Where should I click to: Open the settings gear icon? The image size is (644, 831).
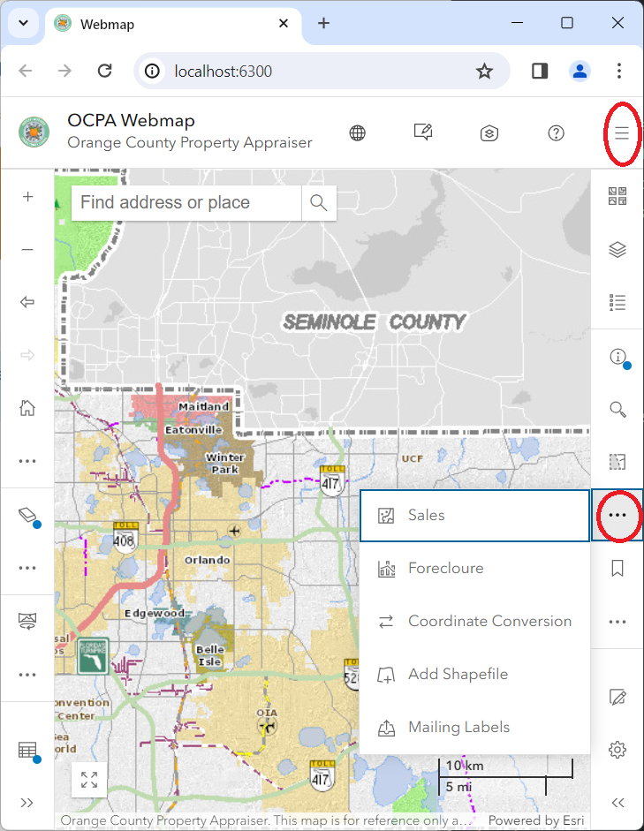[617, 750]
